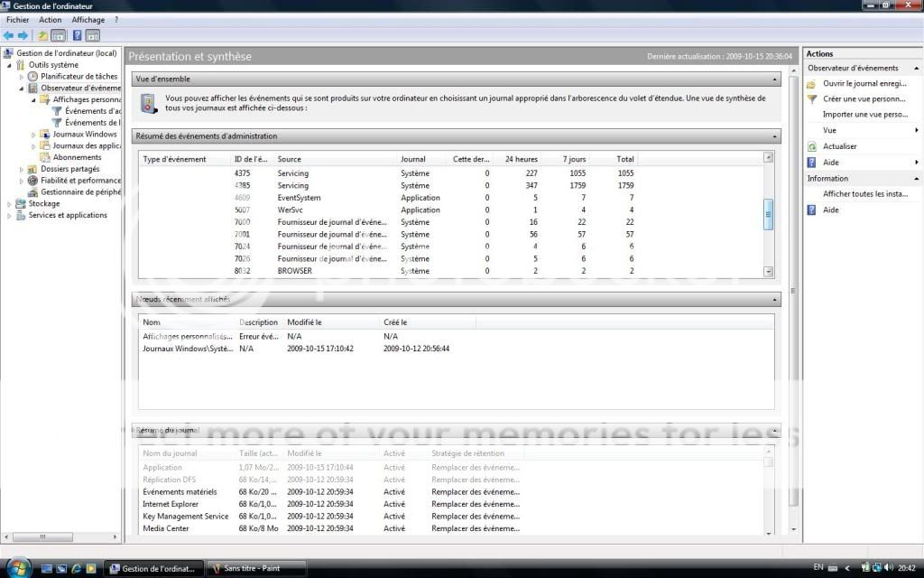Open the Windows Start button
924x578 pixels.
[18, 567]
